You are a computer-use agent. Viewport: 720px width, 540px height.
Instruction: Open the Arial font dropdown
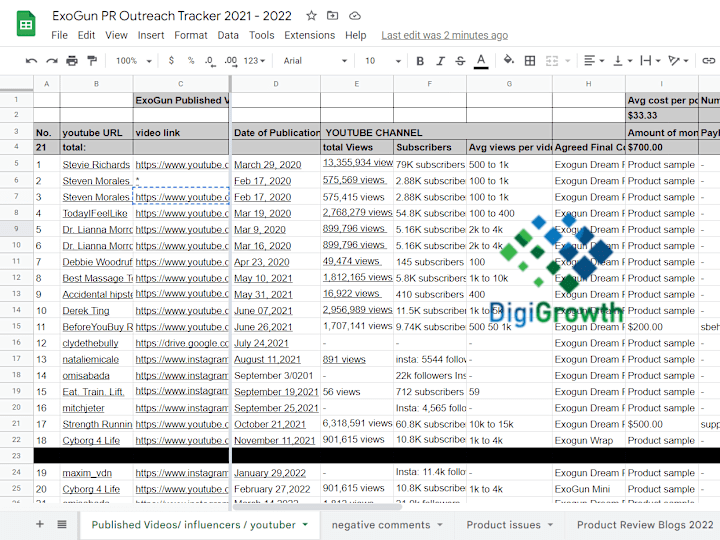click(315, 61)
